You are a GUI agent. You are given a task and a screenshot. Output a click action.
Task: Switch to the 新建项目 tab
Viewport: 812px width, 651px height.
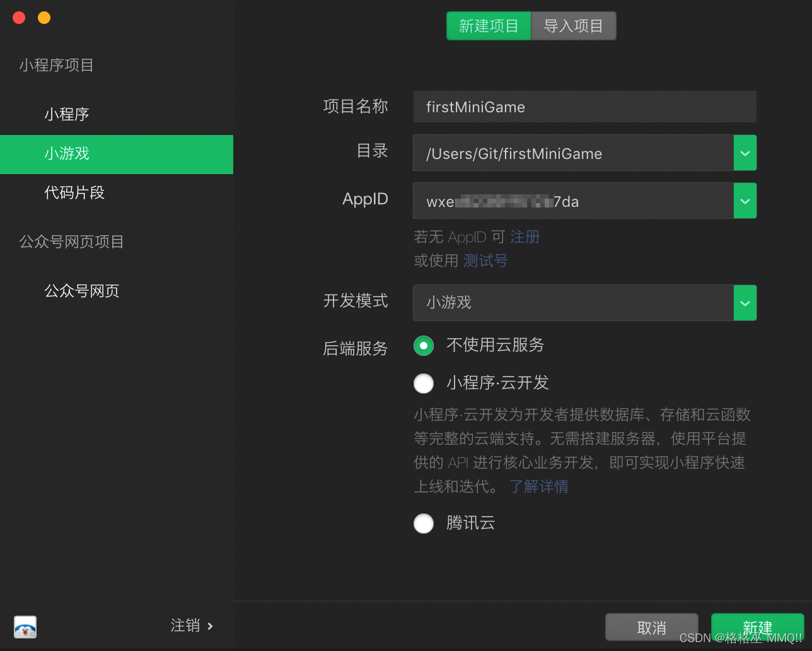[489, 26]
